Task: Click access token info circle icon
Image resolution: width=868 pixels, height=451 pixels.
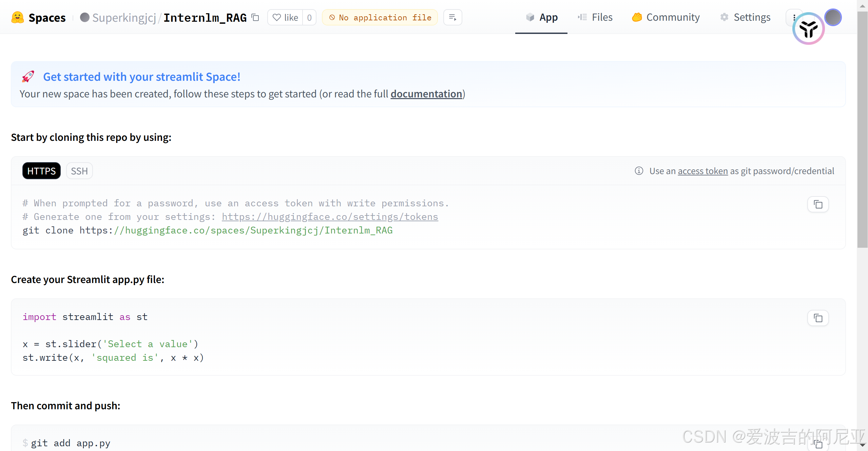Action: (x=639, y=171)
